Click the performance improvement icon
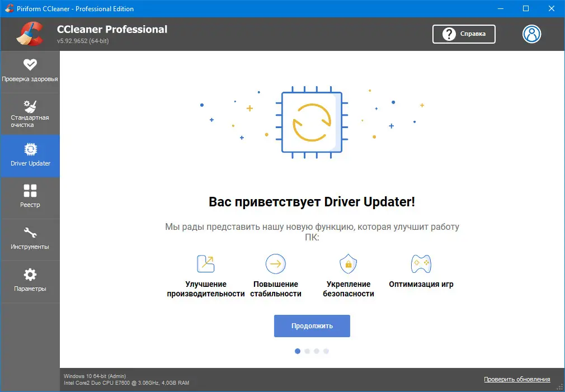This screenshot has height=392, width=565. (206, 263)
